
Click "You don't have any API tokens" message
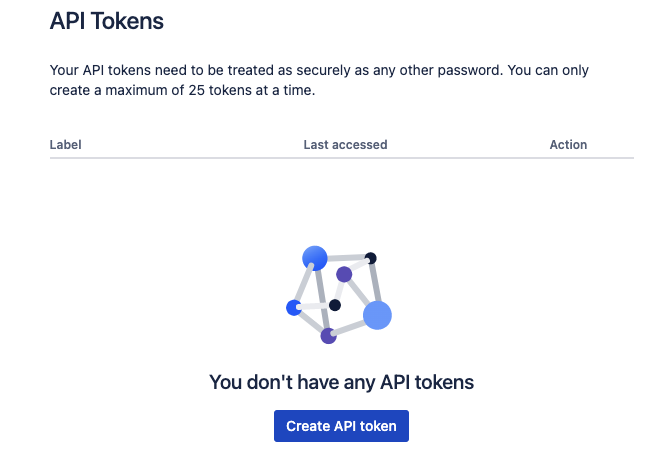click(x=341, y=382)
